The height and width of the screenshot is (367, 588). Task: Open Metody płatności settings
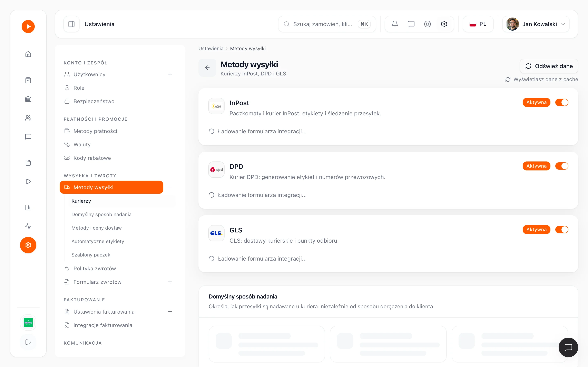pyautogui.click(x=95, y=131)
